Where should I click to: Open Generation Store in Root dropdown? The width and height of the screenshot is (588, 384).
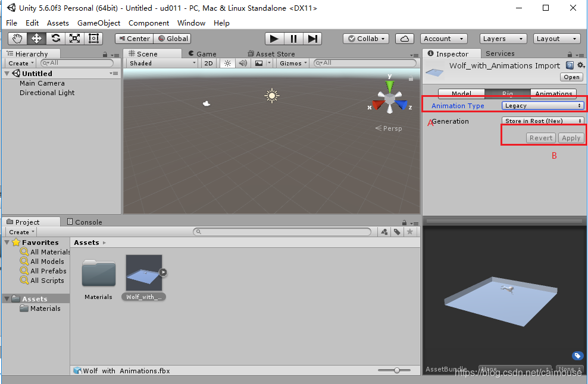[543, 121]
